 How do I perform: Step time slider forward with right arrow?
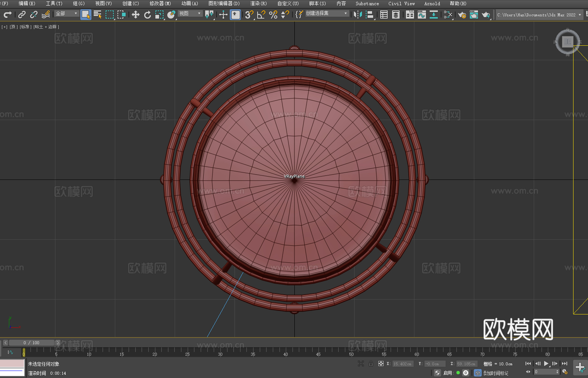pyautogui.click(x=58, y=343)
